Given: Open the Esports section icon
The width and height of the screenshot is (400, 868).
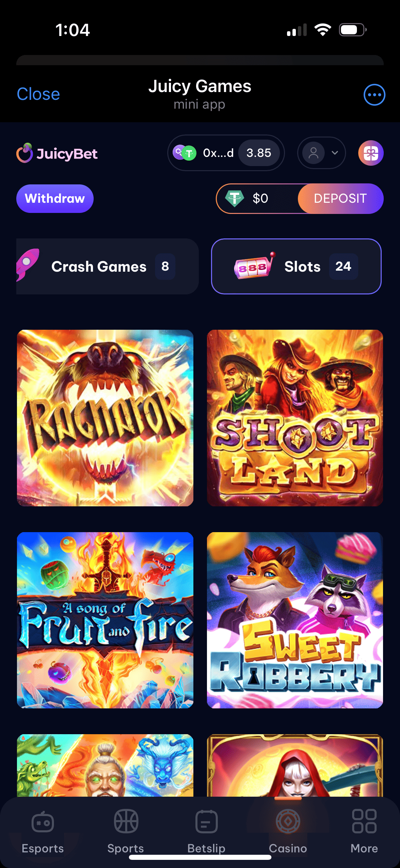Looking at the screenshot, I should 43,821.
